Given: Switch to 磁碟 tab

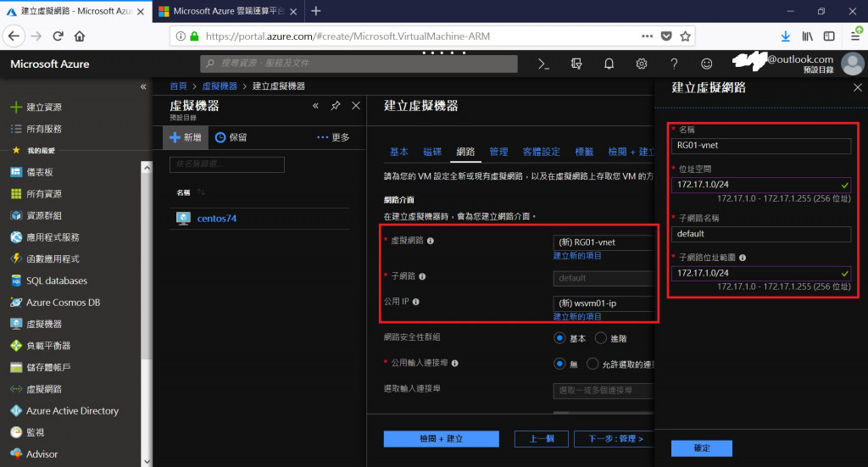Looking at the screenshot, I should click(432, 152).
